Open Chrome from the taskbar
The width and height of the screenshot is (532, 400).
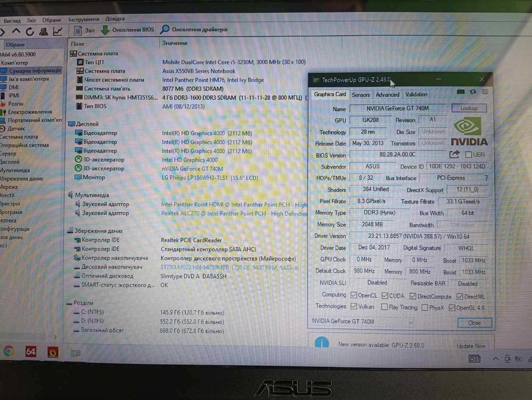[9, 351]
